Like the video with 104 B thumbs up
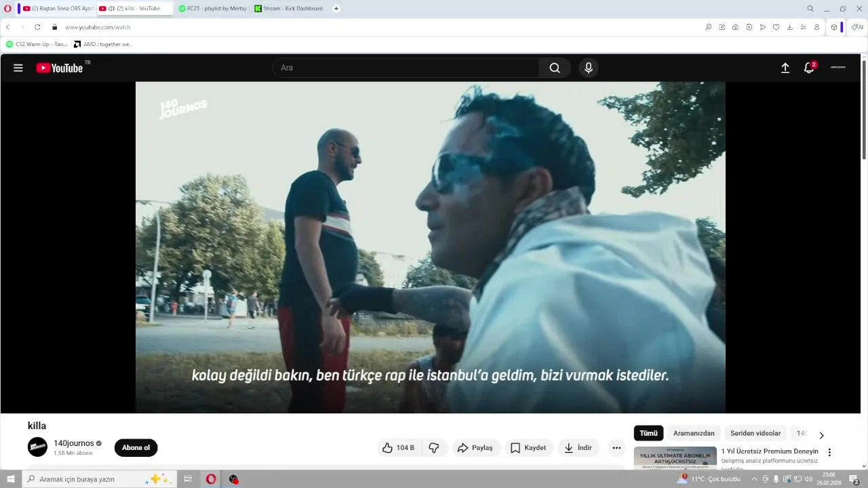 click(x=399, y=448)
